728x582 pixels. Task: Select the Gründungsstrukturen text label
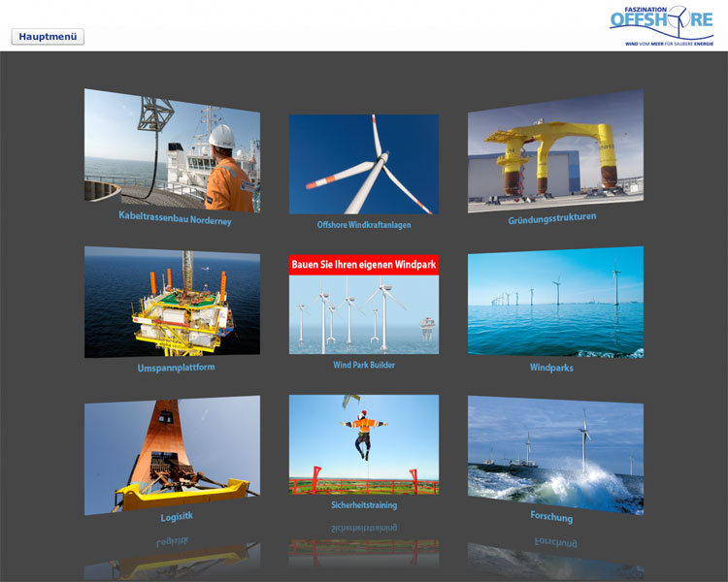pos(552,219)
